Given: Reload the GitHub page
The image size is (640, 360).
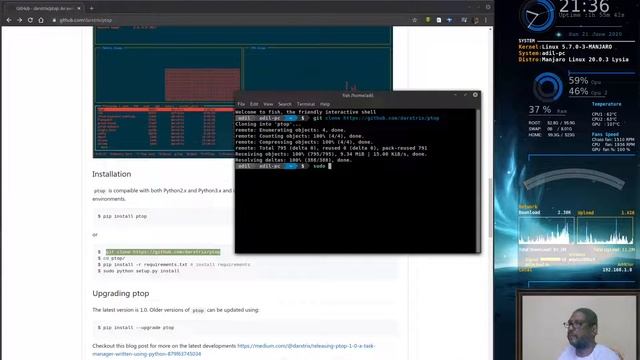Looking at the screenshot, I should click(x=30, y=20).
